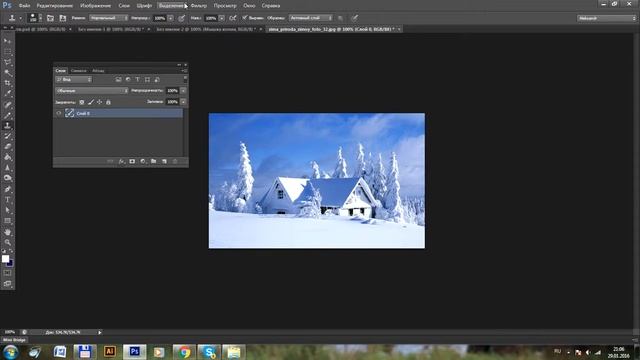The height and width of the screenshot is (360, 640).
Task: Select the Eyedropper tool
Action: [7, 94]
